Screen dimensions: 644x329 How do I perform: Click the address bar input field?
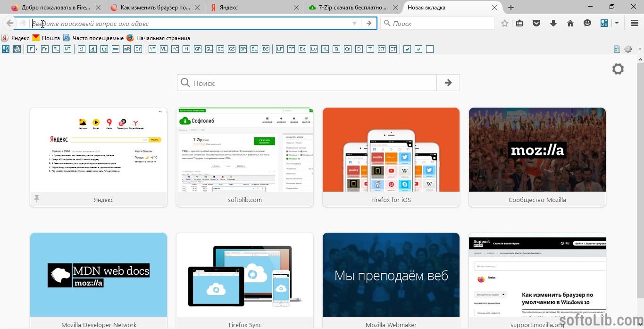click(x=190, y=23)
